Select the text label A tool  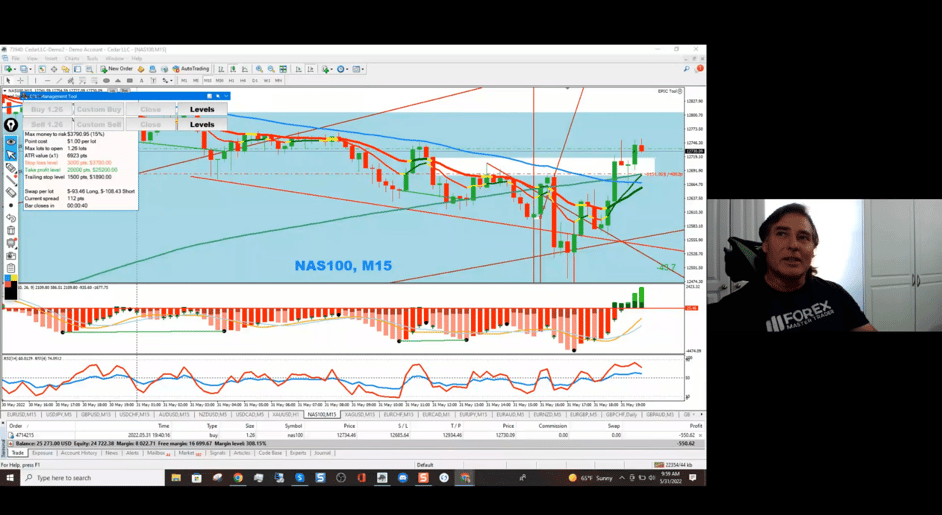[x=142, y=81]
